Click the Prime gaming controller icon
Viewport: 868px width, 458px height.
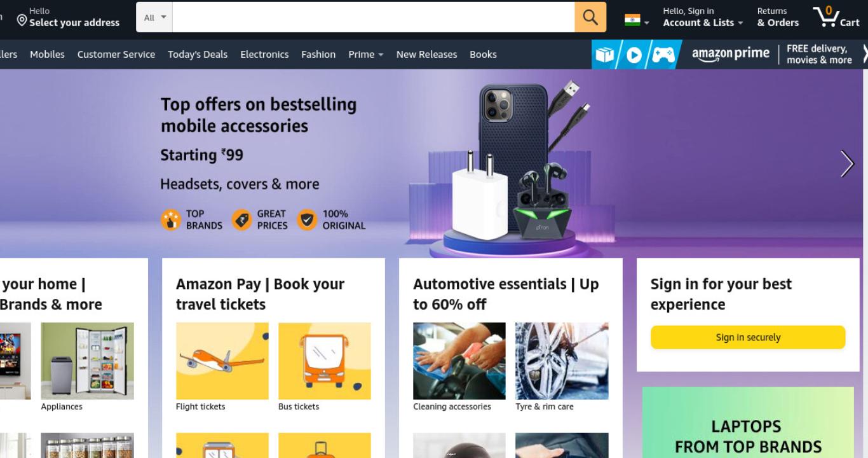663,55
